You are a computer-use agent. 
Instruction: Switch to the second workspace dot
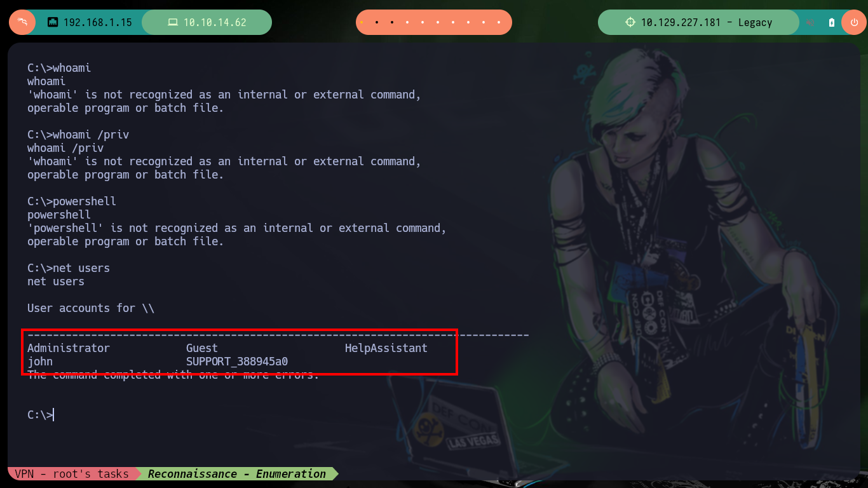coord(377,22)
